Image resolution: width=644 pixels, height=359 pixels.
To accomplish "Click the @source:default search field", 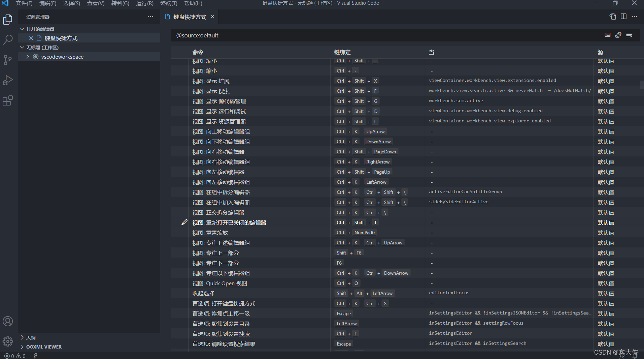I will pyautogui.click(x=387, y=35).
